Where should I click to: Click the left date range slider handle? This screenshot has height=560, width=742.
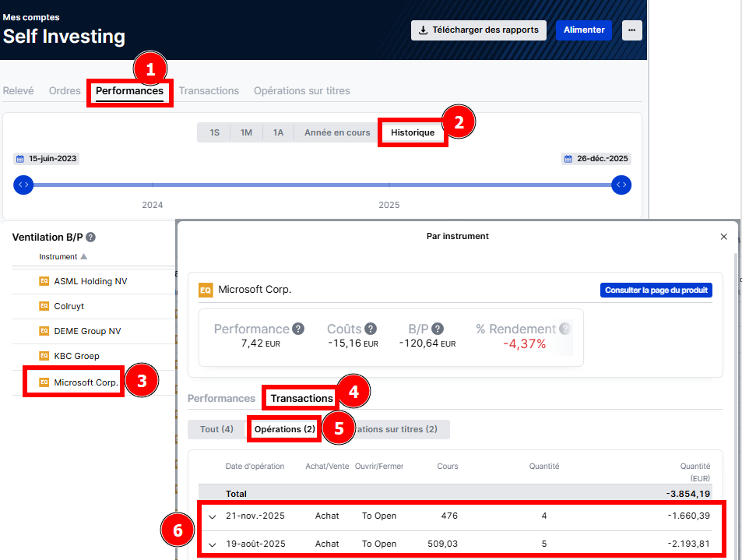pos(23,185)
